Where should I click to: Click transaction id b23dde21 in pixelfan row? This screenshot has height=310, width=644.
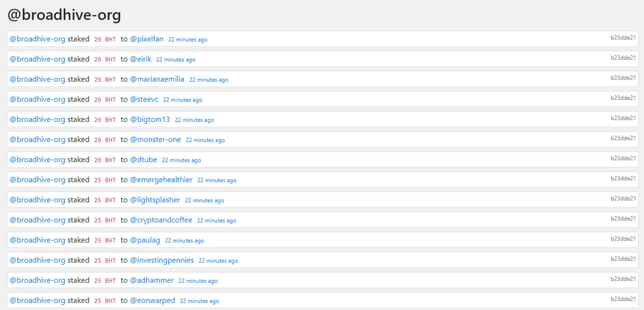pyautogui.click(x=623, y=37)
